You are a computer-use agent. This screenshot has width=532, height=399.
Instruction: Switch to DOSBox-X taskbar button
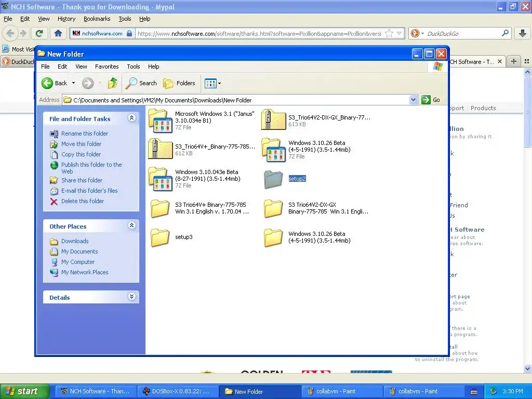click(179, 392)
